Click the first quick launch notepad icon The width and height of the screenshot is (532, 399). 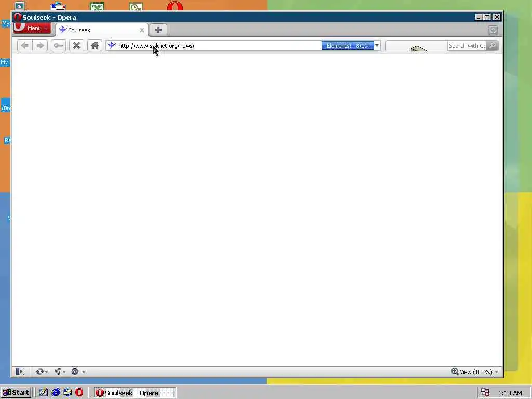[x=44, y=393]
